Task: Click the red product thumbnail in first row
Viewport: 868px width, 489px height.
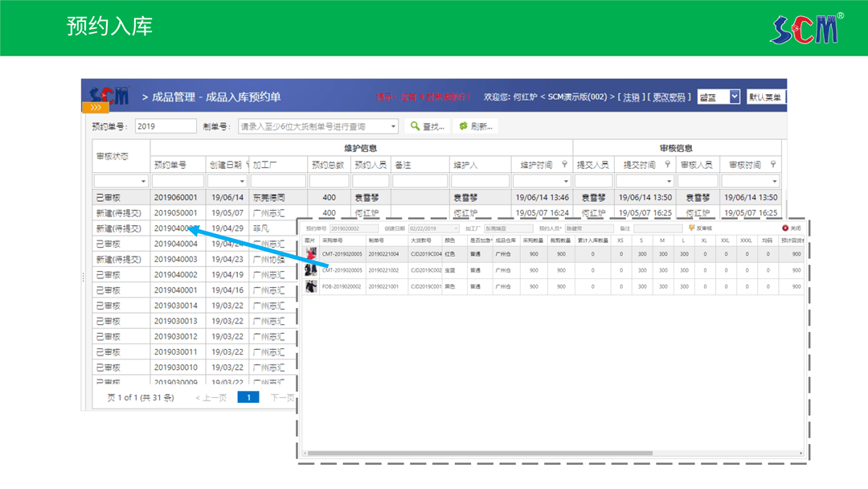Action: point(310,254)
